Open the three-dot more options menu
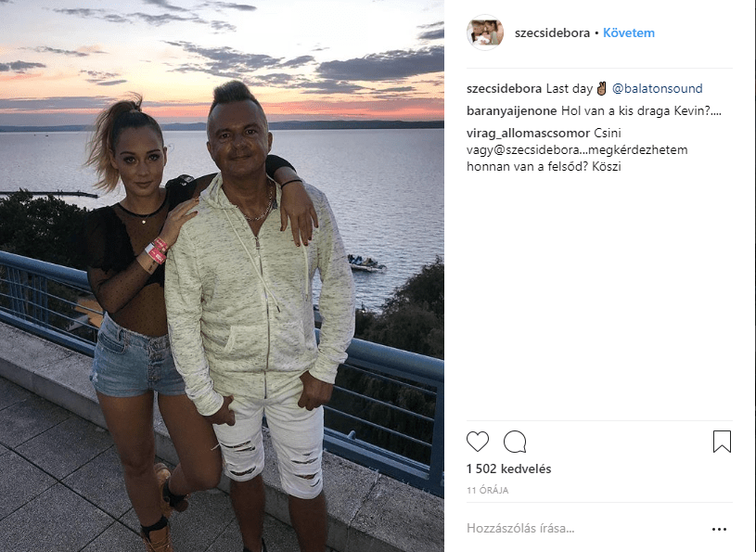The width and height of the screenshot is (756, 552). point(719,529)
